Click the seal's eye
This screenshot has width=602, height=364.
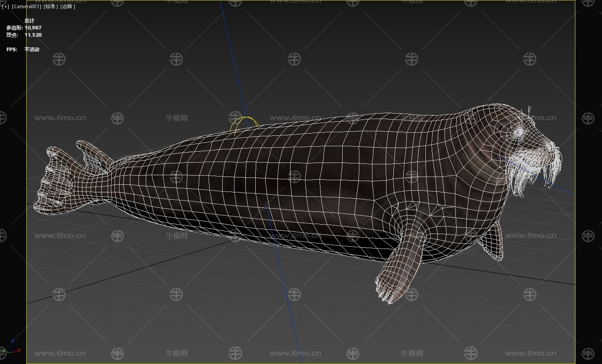518,132
